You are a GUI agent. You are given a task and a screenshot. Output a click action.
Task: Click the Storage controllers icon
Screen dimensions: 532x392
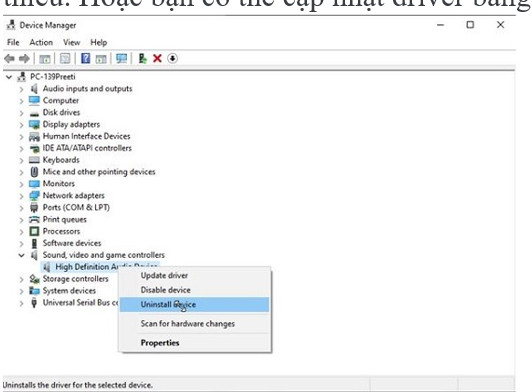[34, 279]
